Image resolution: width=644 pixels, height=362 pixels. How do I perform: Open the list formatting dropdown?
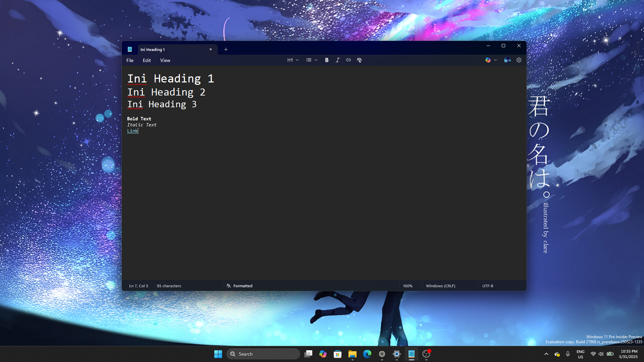tap(312, 60)
